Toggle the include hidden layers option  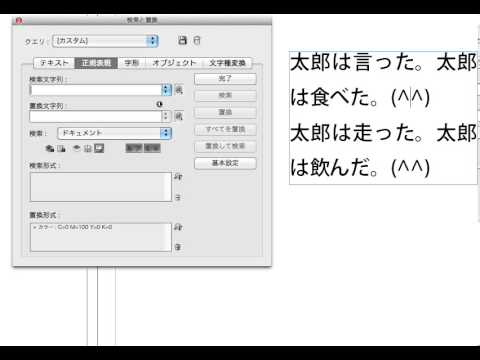(77, 148)
